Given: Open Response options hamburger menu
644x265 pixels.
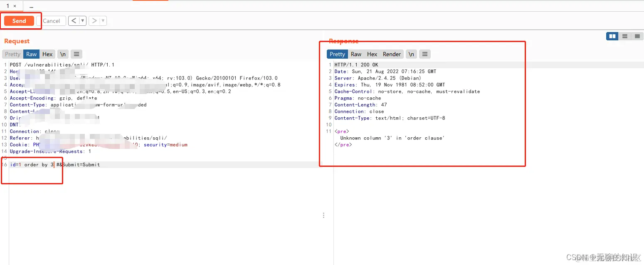Looking at the screenshot, I should (424, 54).
